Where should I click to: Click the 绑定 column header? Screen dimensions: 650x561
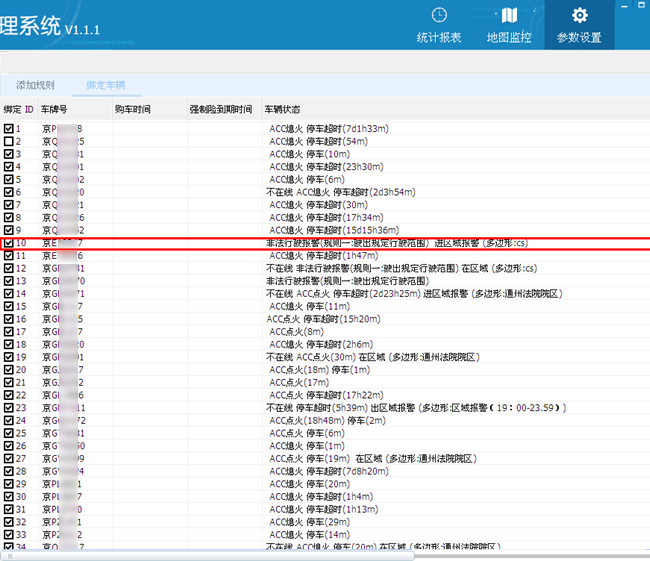(12, 108)
